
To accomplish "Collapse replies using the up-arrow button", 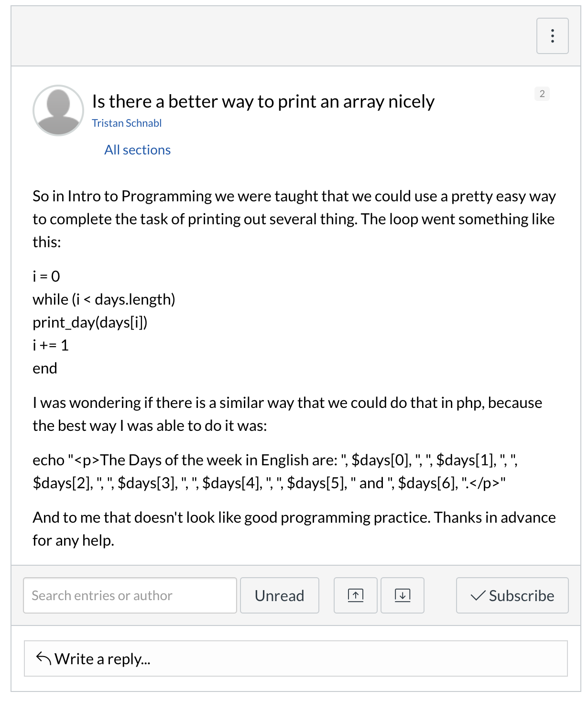I will [x=355, y=595].
